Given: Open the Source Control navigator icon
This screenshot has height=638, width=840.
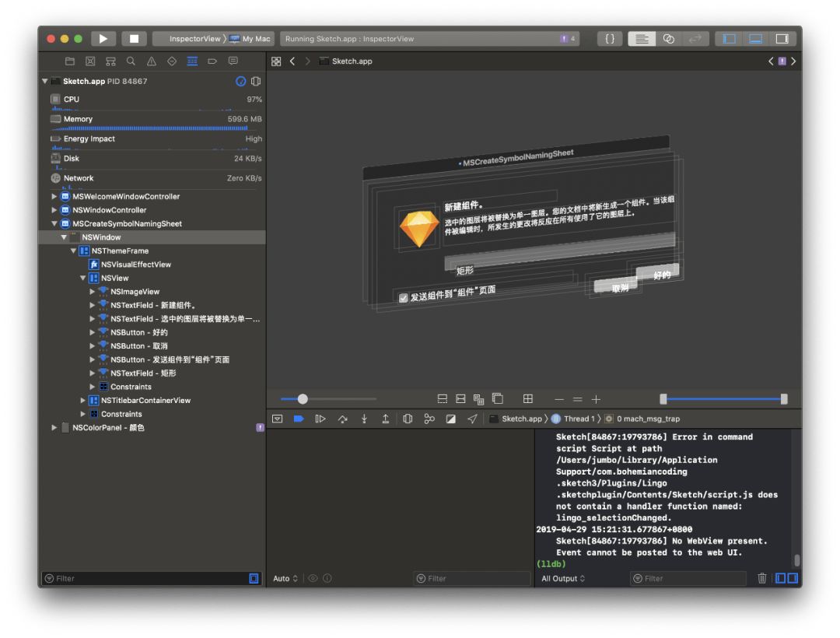Looking at the screenshot, I should coord(90,61).
